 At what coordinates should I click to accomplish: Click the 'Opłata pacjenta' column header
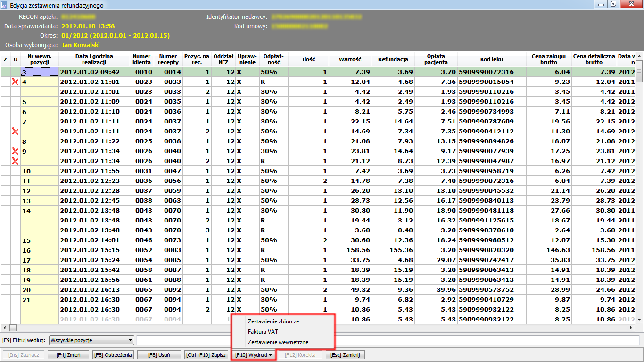point(436,59)
